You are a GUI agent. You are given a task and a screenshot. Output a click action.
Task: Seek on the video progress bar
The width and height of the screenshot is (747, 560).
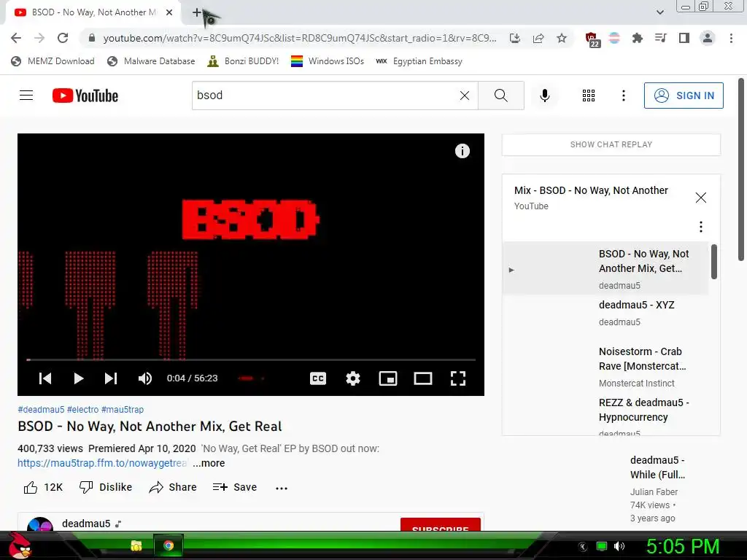(251, 359)
